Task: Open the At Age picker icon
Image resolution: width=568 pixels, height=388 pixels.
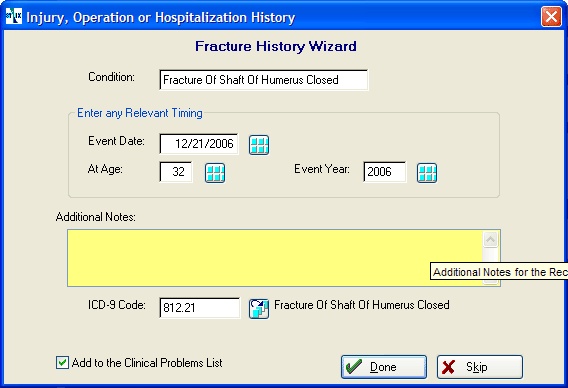Action: [x=215, y=173]
